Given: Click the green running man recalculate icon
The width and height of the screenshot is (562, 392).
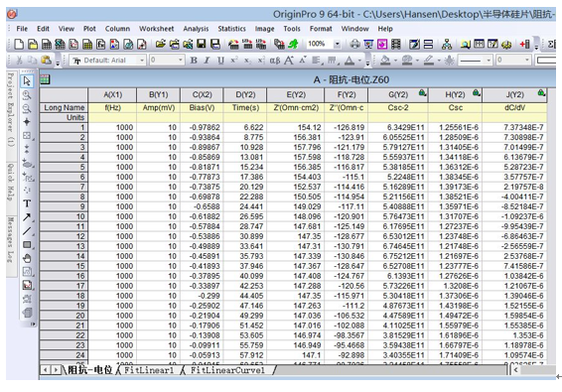Looking at the screenshot, I should pos(293,44).
